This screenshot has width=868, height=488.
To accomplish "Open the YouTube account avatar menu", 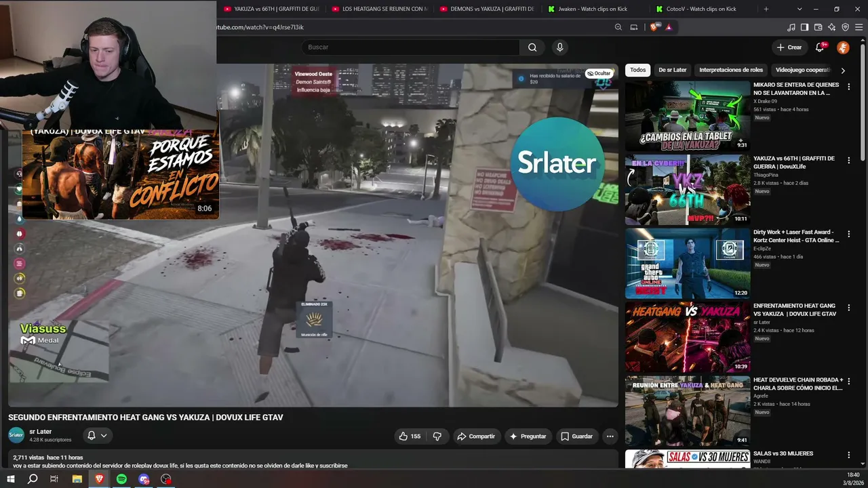I will pos(843,47).
